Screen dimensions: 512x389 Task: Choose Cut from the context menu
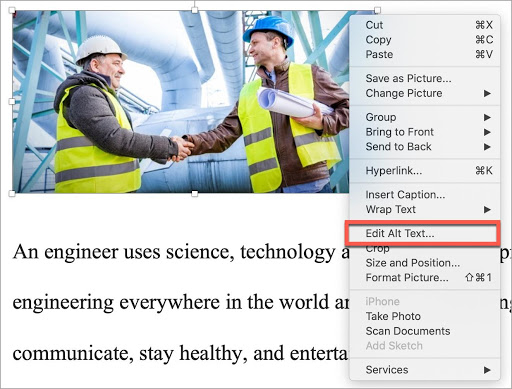[424, 25]
